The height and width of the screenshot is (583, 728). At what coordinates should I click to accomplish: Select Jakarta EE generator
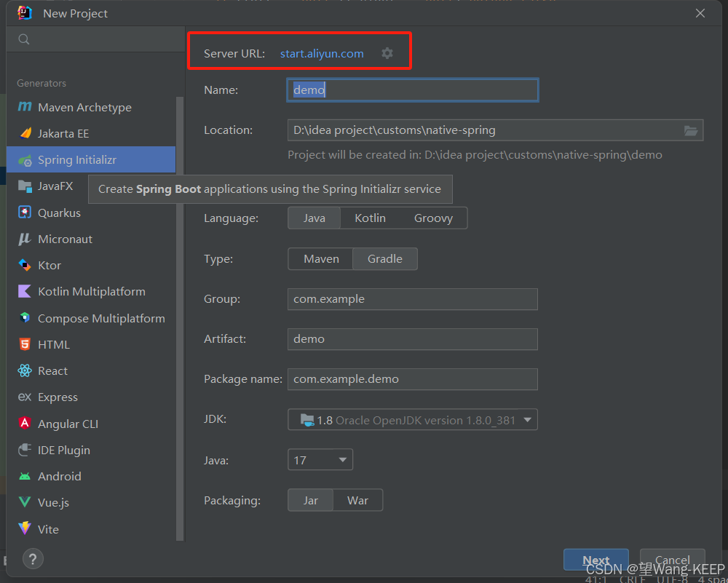[91, 134]
